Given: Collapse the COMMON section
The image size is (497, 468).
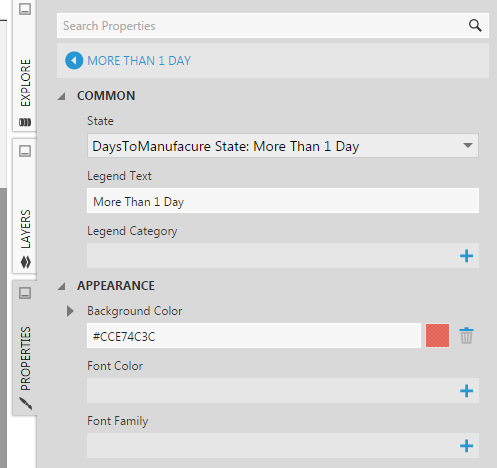Looking at the screenshot, I should (x=61, y=97).
